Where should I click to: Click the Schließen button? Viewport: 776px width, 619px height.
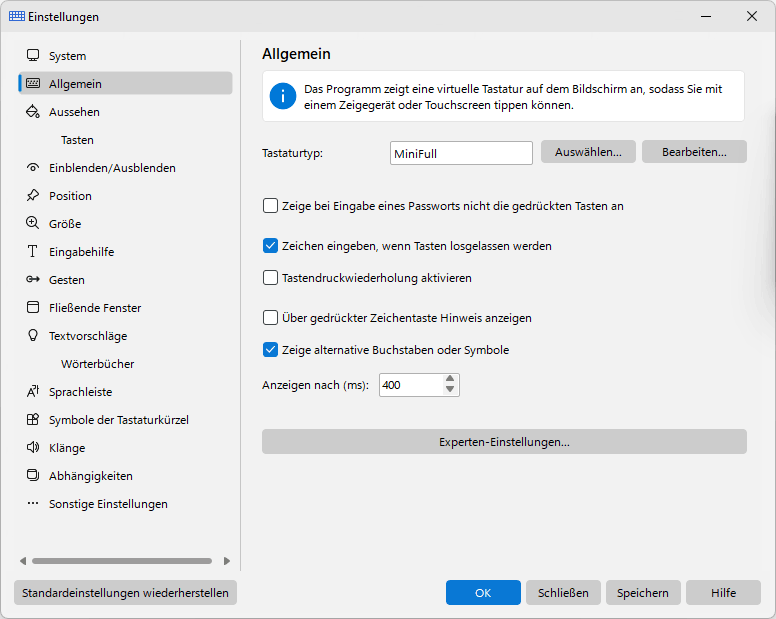(x=563, y=592)
